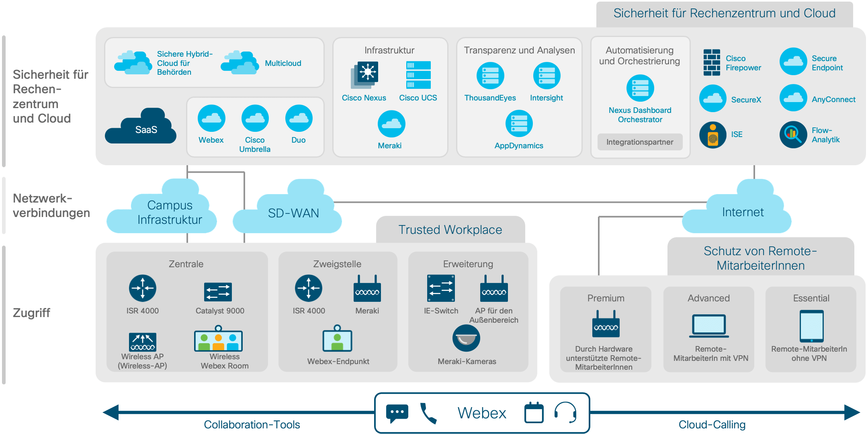Click the Cisco UCS server icon

pos(418,75)
